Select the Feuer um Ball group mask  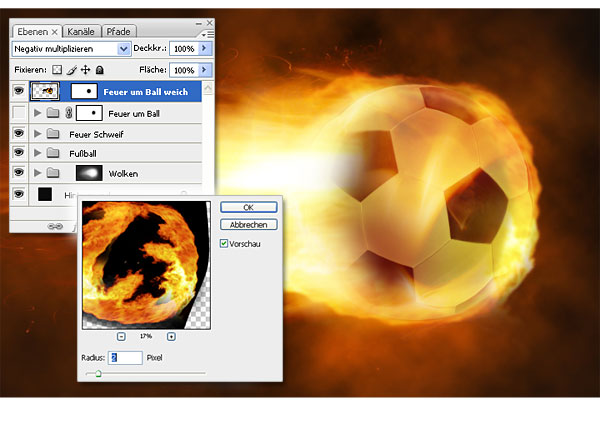89,113
